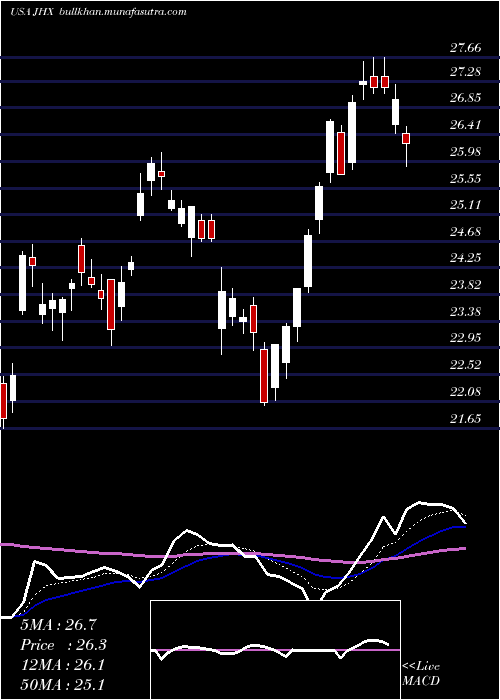This screenshot has height=700, width=500.
Task: Click the '5MA : 26.7' reading
Action: 59,625
